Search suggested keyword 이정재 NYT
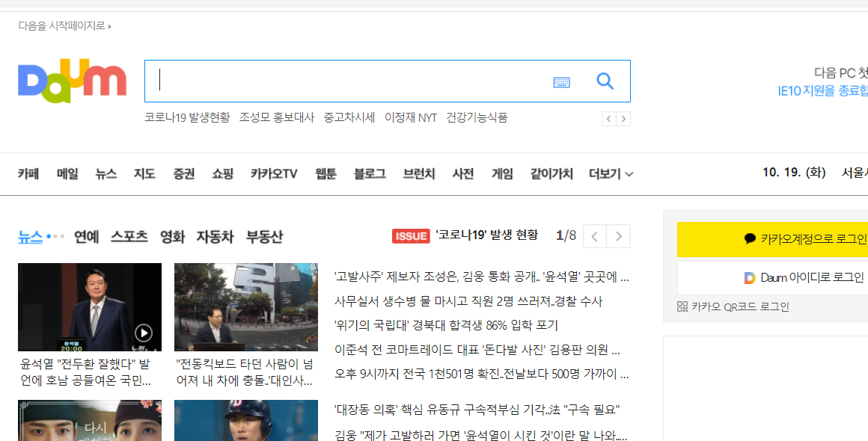The image size is (868, 441). 411,117
